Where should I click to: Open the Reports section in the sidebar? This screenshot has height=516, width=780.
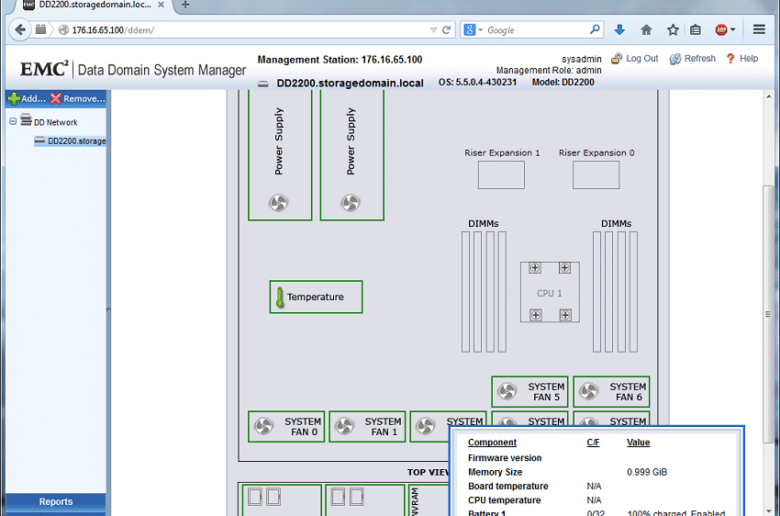coord(56,502)
